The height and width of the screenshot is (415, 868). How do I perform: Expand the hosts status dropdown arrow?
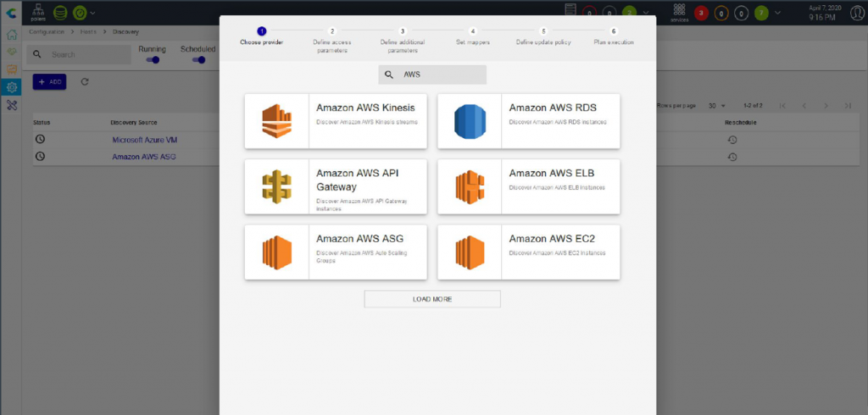point(646,12)
